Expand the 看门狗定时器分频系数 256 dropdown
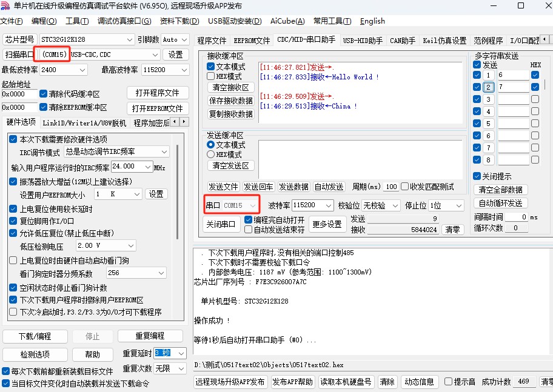553x392 pixels. pyautogui.click(x=161, y=273)
